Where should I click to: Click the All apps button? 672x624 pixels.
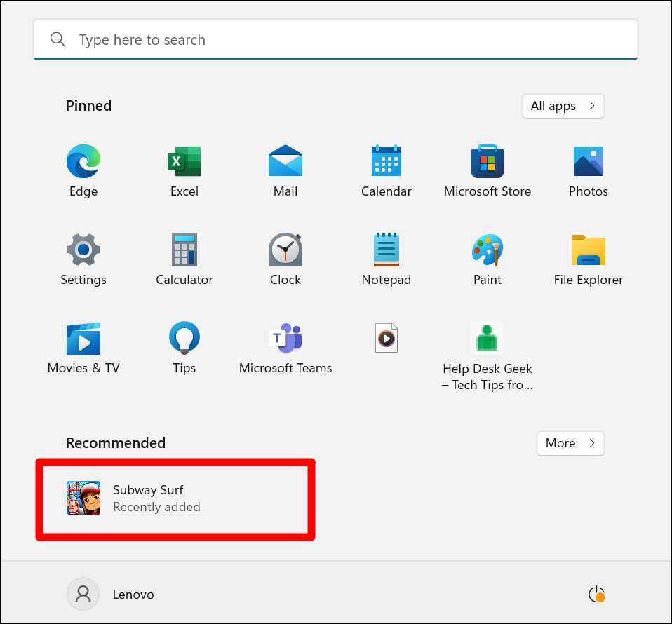tap(563, 106)
